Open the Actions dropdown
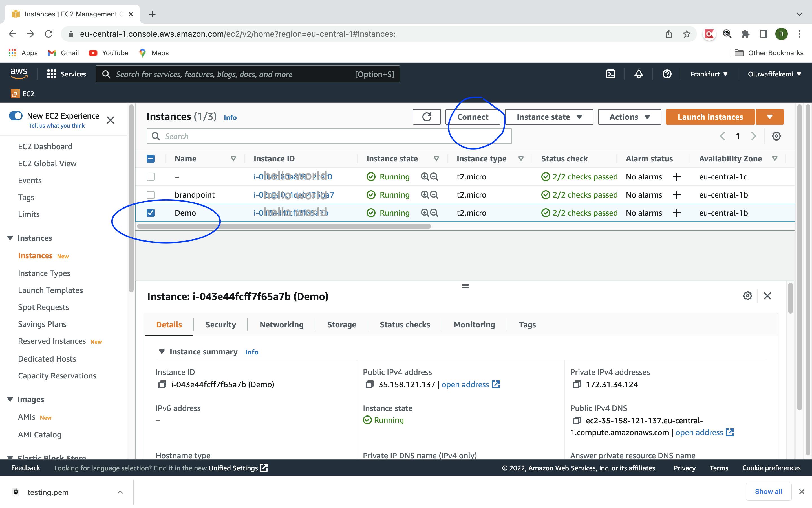The height and width of the screenshot is (508, 812). 629,117
